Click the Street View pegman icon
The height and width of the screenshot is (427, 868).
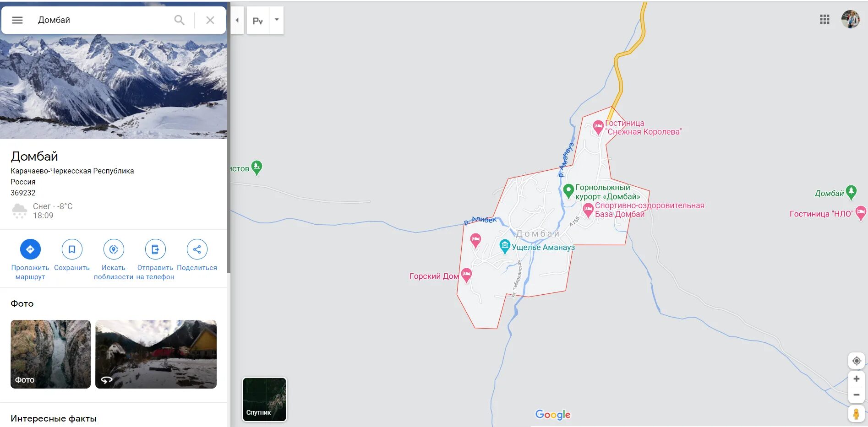pyautogui.click(x=856, y=414)
